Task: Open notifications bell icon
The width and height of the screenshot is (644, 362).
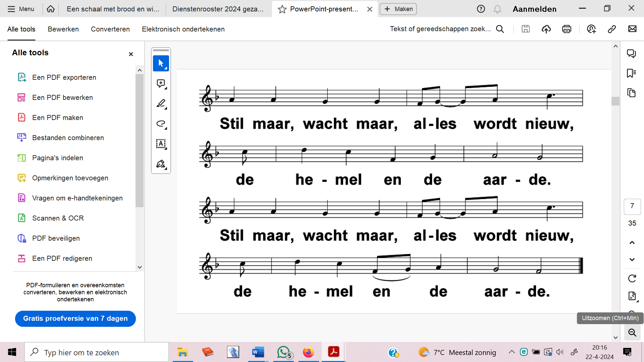Action: coord(497,9)
